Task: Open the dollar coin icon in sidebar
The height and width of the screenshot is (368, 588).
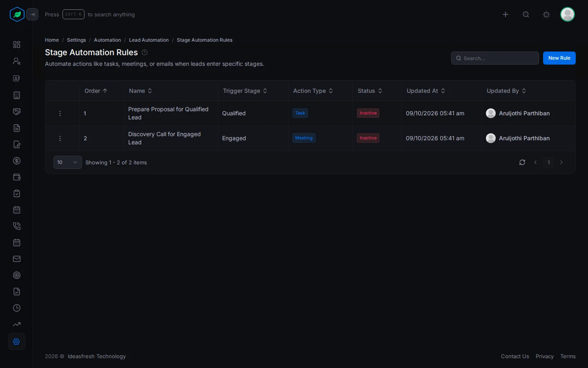Action: point(17,161)
